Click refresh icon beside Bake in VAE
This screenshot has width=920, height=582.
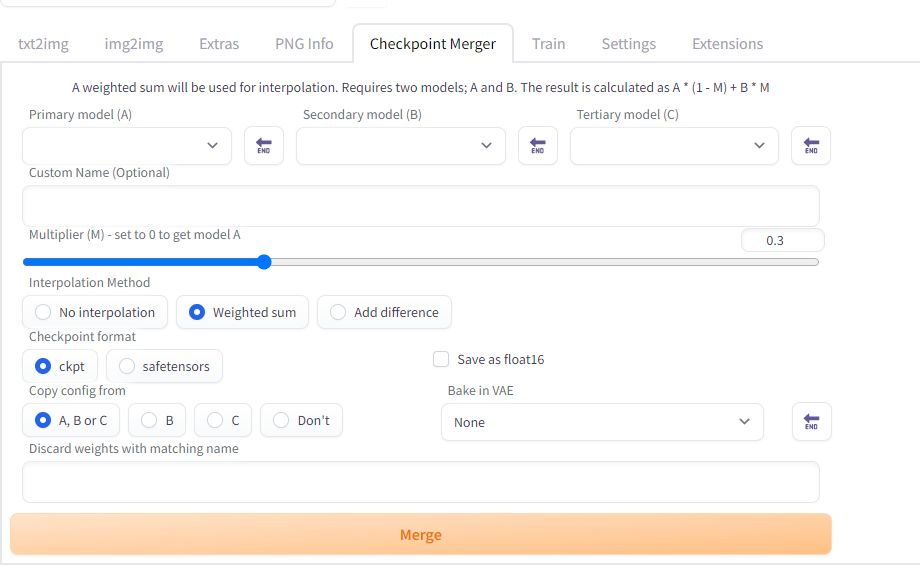(x=811, y=422)
